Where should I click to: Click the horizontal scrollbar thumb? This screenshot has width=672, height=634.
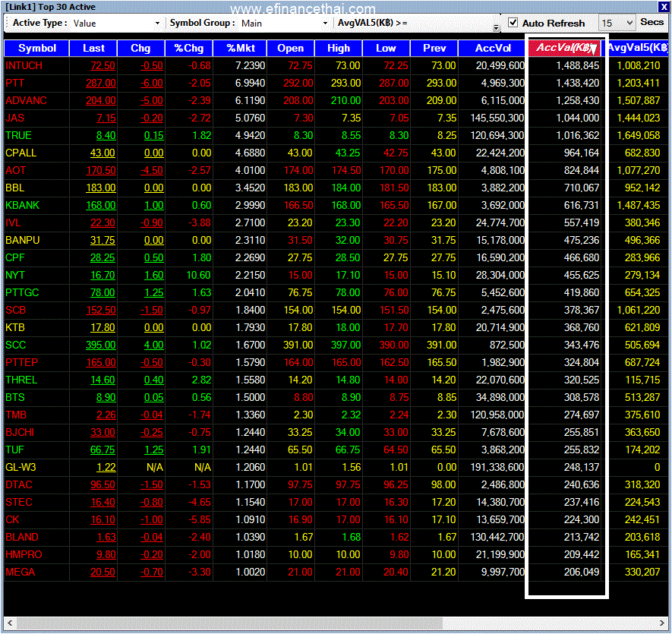(229, 623)
